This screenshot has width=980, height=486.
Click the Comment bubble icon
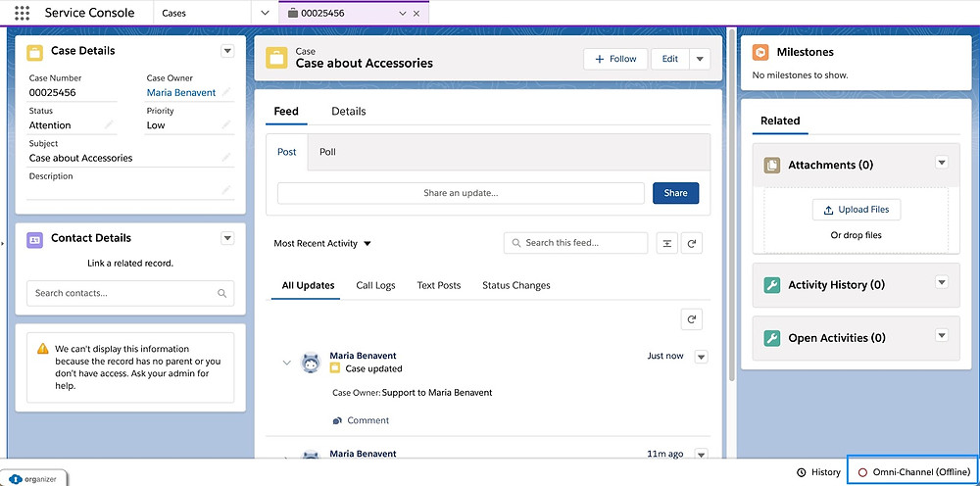337,421
